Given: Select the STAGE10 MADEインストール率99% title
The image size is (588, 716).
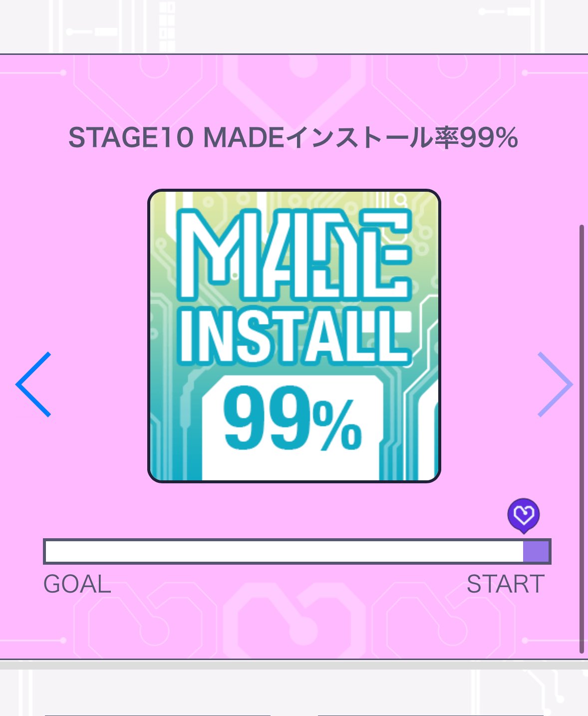Looking at the screenshot, I should click(x=293, y=138).
